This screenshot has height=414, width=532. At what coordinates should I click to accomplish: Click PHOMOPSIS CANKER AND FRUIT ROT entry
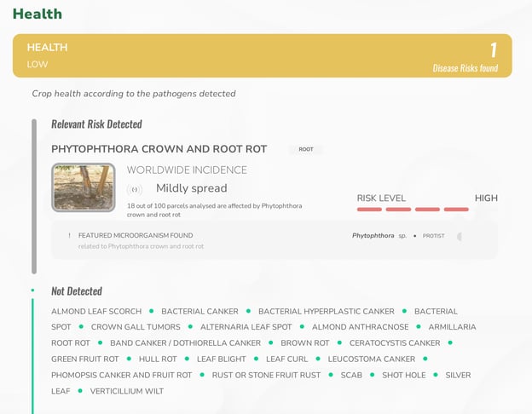tap(122, 375)
